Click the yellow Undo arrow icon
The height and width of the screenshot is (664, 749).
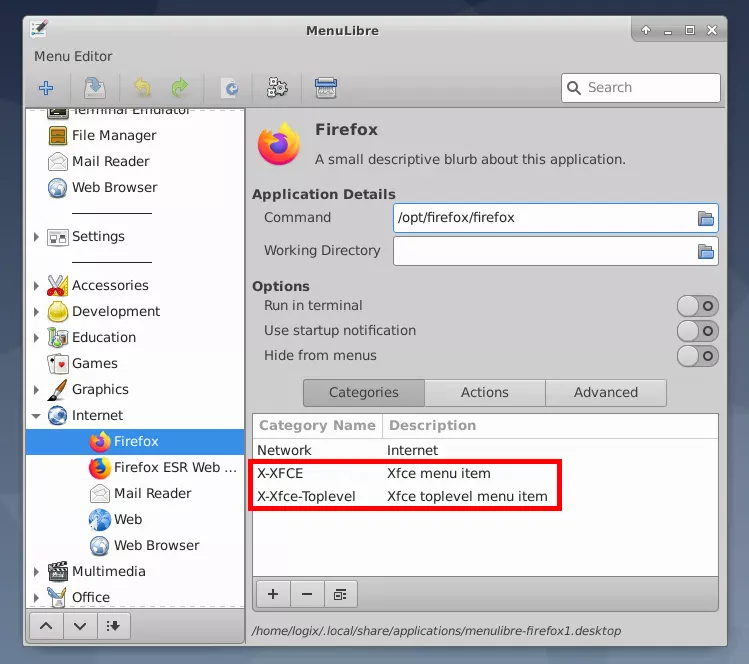click(x=142, y=88)
